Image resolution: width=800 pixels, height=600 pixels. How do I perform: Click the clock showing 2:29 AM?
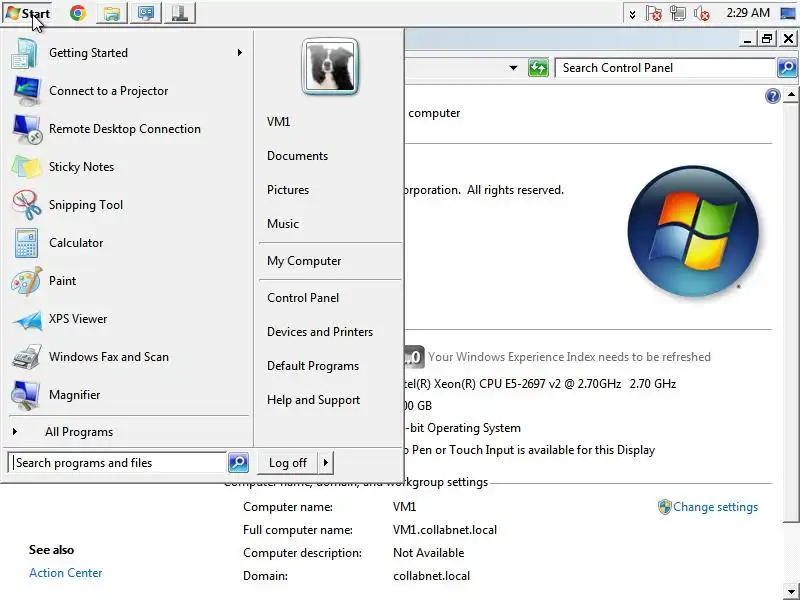[x=748, y=13]
